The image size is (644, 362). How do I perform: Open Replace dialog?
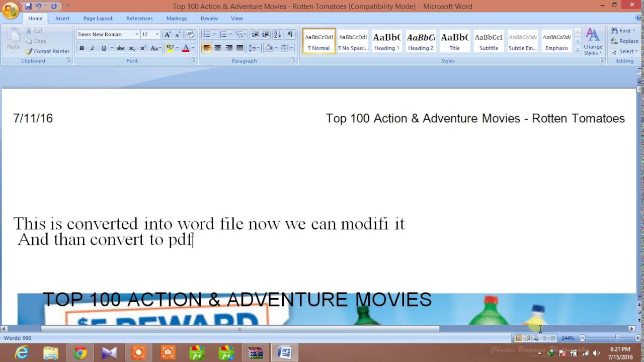tap(624, 41)
